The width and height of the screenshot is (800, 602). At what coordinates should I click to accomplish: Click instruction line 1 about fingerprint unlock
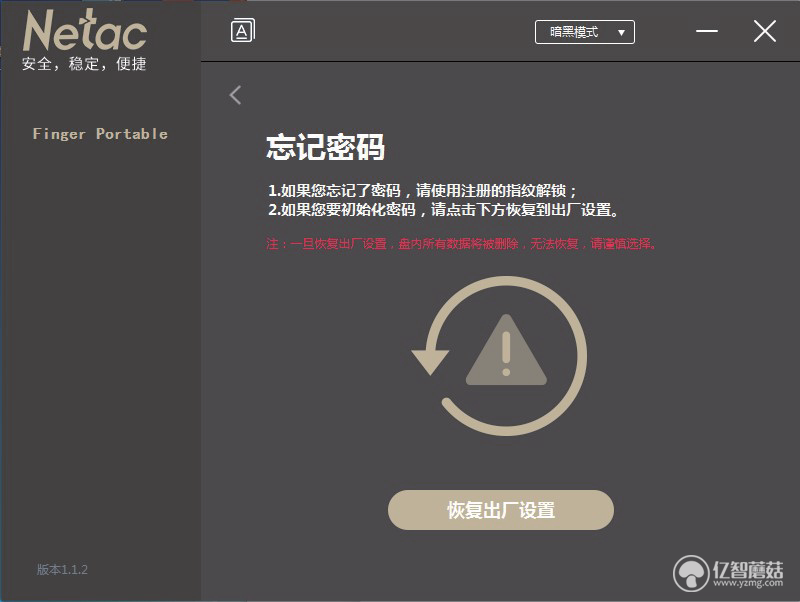tap(422, 191)
